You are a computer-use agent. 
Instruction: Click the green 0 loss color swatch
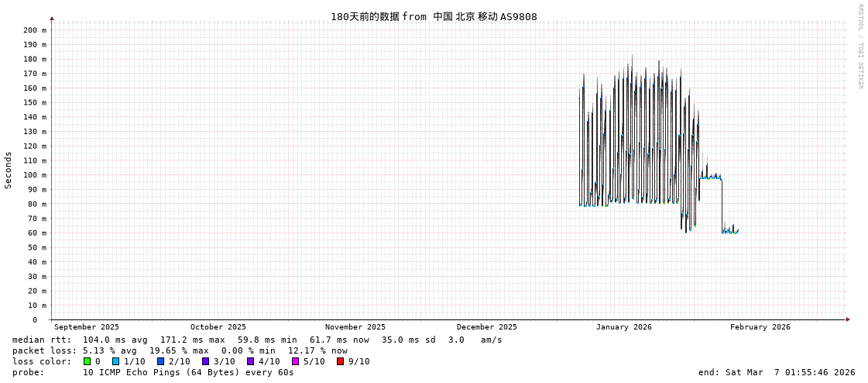[87, 361]
